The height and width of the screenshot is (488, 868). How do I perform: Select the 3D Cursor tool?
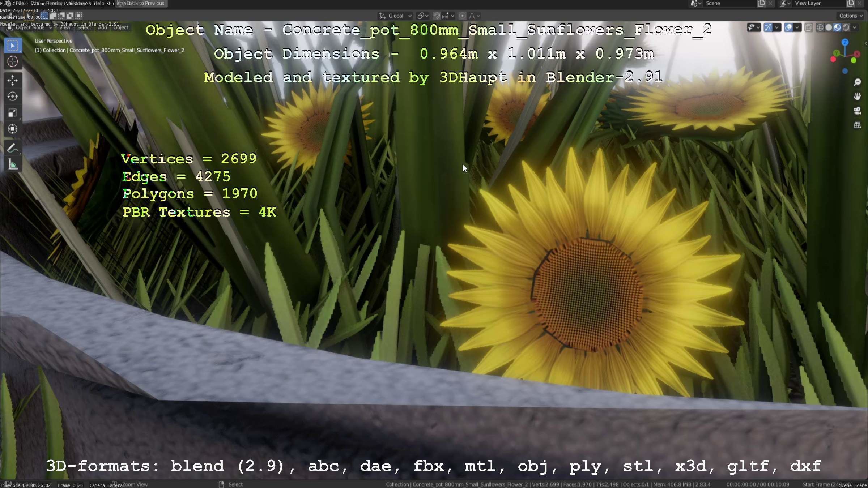(13, 61)
